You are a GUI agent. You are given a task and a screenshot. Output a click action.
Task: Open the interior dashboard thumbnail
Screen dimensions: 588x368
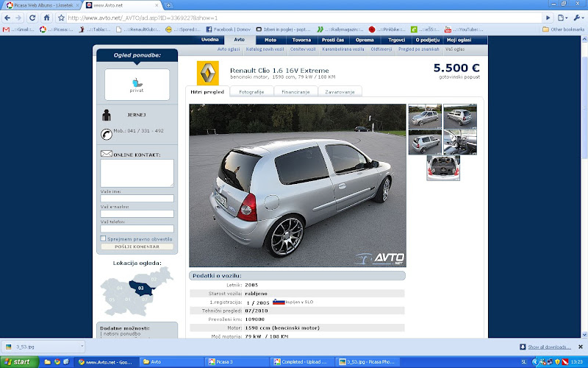pos(460,142)
